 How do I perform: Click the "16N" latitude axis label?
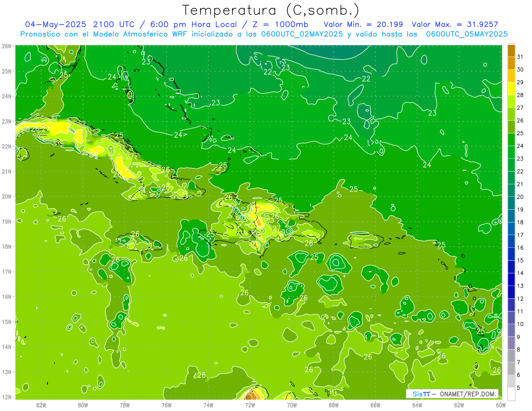pos(7,297)
